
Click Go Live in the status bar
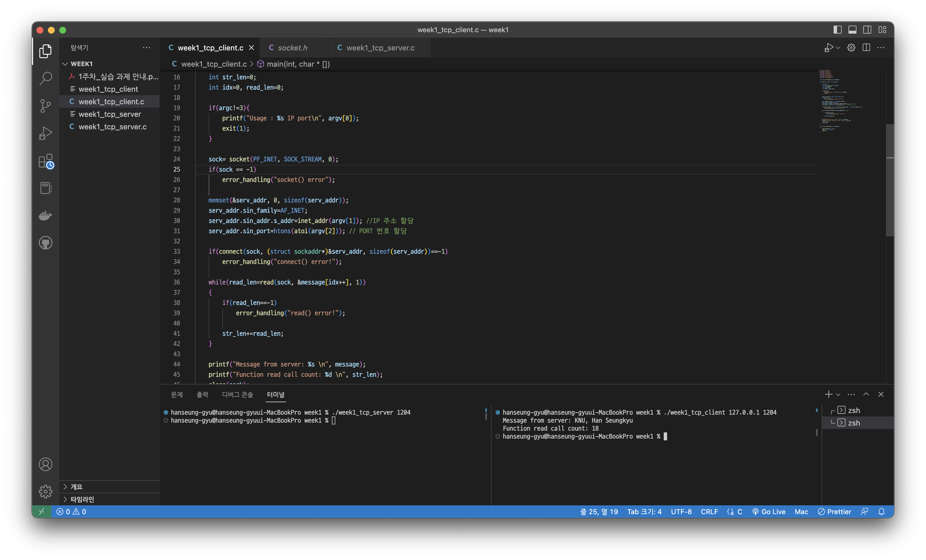(769, 512)
